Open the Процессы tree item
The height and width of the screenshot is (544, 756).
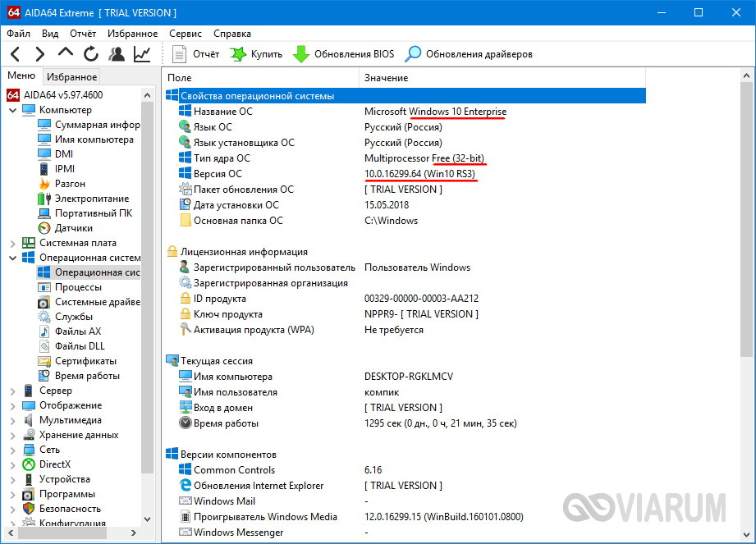(70, 287)
